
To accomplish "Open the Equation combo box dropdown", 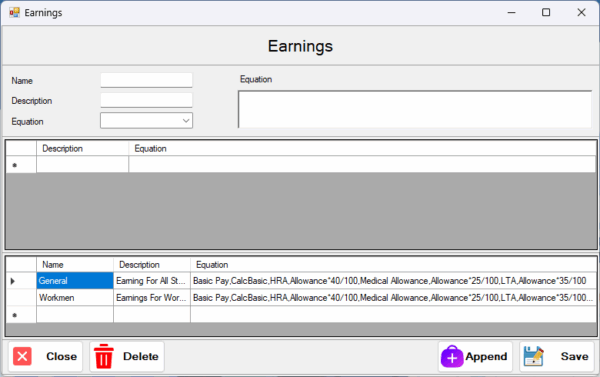I will pos(186,121).
